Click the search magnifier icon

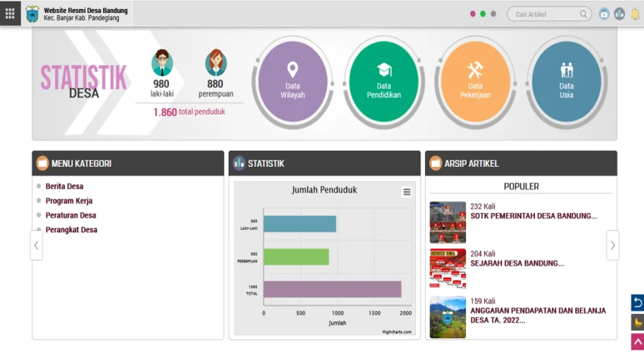583,14
